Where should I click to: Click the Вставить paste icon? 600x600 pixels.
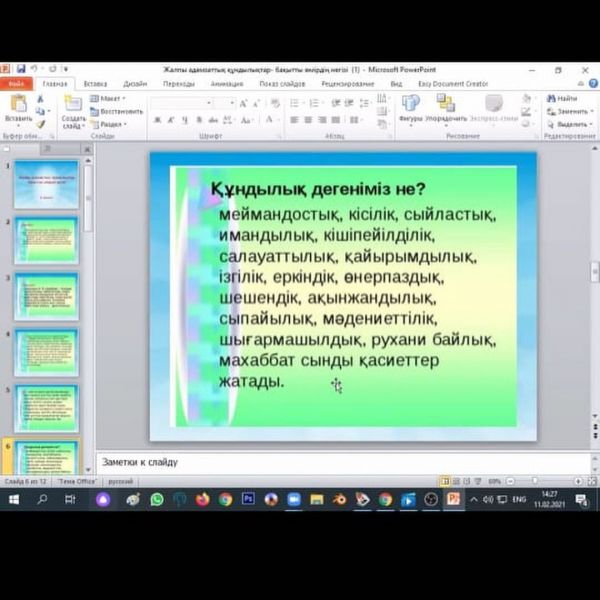coord(18,105)
